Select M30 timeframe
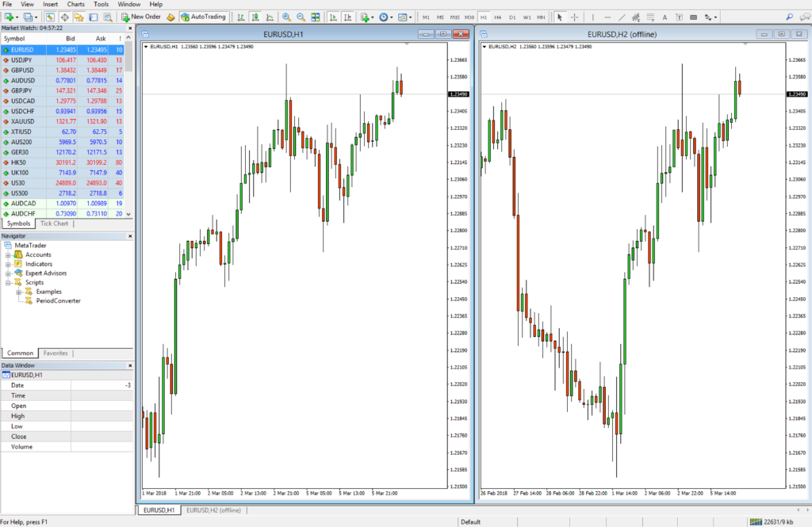 coord(469,17)
